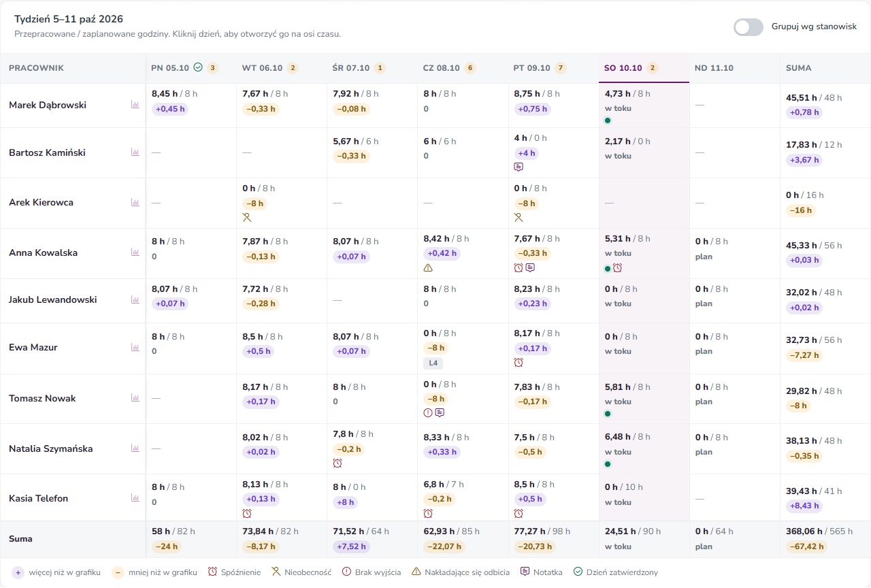
Task: Open Tomasz Nowak's chart icon
Action: [x=135, y=398]
